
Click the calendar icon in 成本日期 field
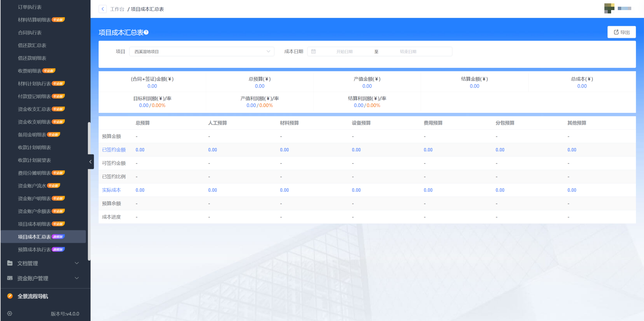(313, 52)
